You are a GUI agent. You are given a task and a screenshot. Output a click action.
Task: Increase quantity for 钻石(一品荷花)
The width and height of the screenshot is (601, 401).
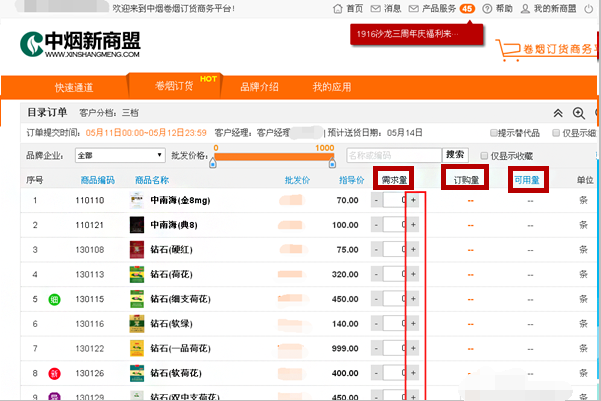pyautogui.click(x=413, y=348)
